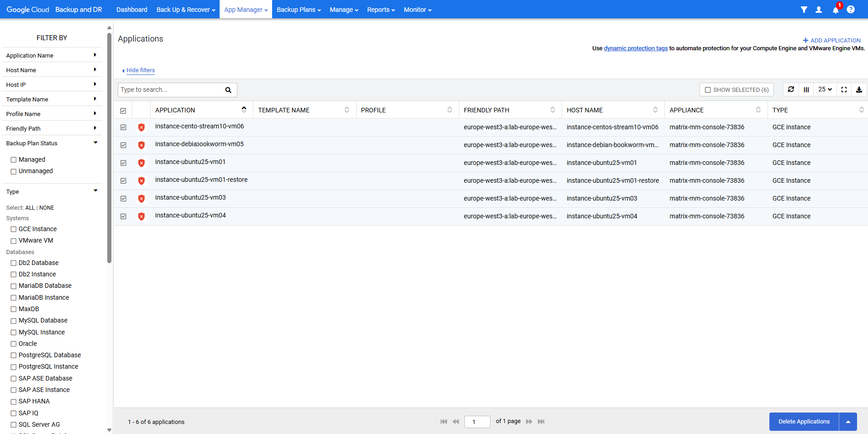Image resolution: width=868 pixels, height=434 pixels.
Task: Click the fullscreen expand icon
Action: pos(844,90)
